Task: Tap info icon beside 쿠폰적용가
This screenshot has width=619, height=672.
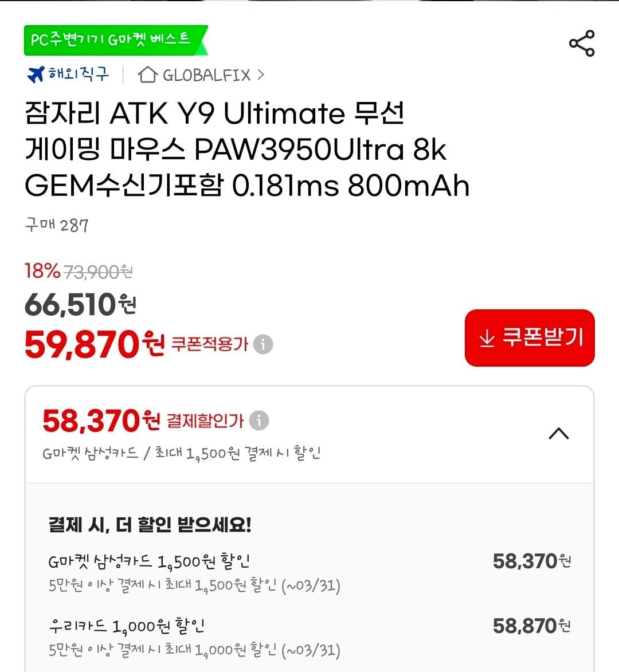Action: (263, 344)
